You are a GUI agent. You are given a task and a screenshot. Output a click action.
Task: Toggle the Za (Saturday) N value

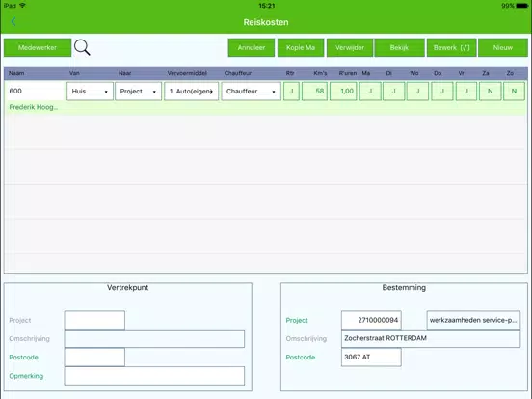[x=490, y=91]
